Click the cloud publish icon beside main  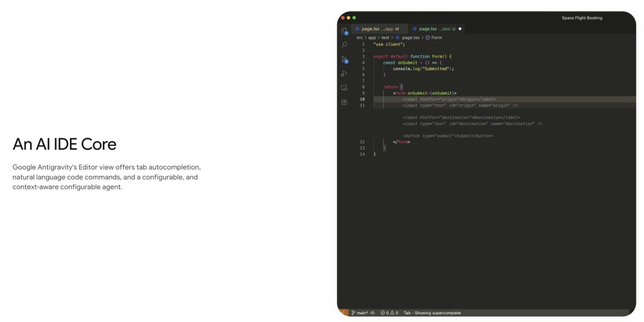[x=372, y=313]
